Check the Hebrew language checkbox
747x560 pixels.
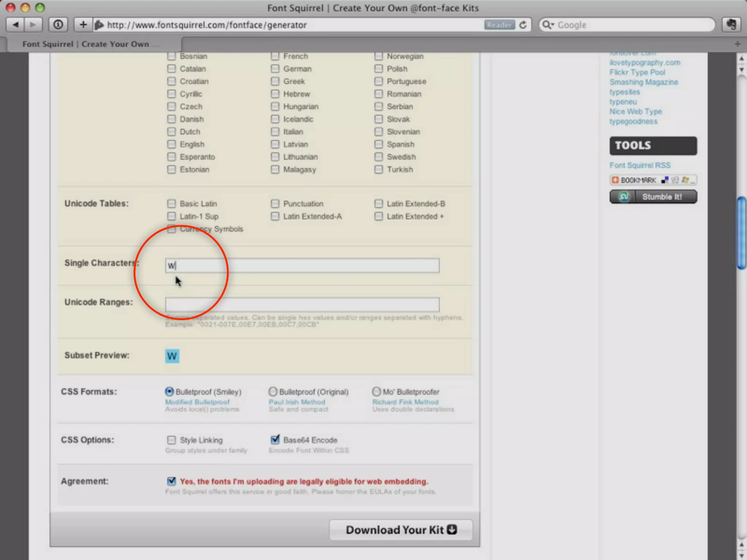275,94
